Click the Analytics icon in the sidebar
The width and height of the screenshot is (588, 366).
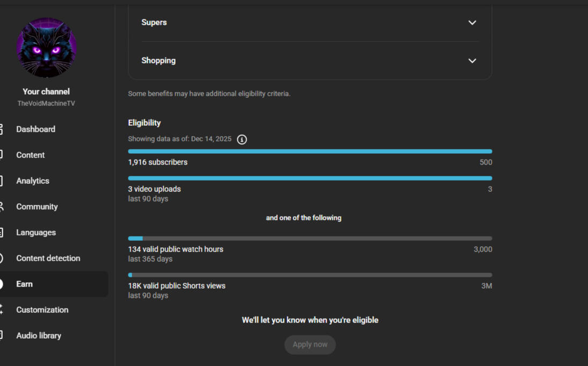click(2, 181)
